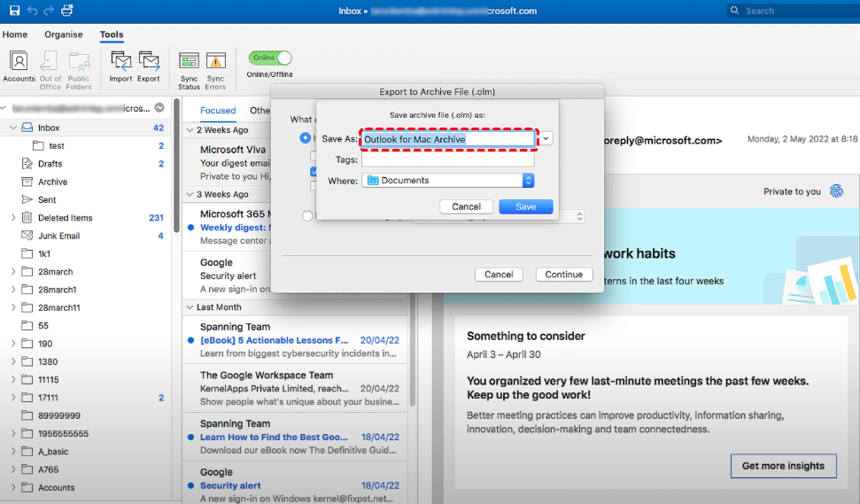Click the blue unread dot on Weekly digest
The image size is (860, 504).
coord(191,227)
